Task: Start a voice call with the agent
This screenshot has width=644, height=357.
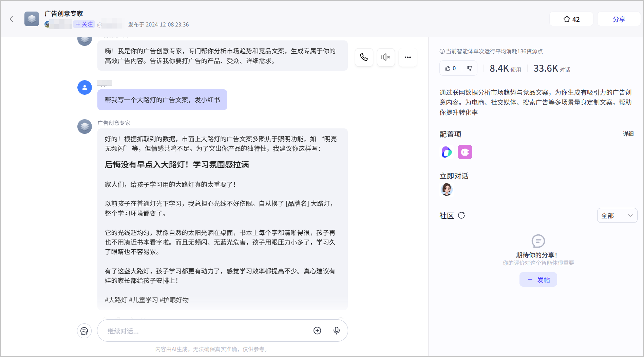Action: point(364,57)
